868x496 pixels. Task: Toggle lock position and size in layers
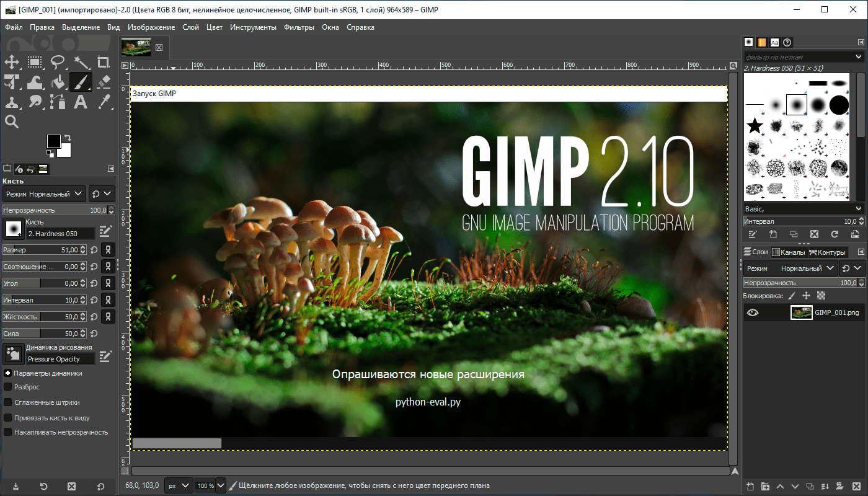click(806, 296)
